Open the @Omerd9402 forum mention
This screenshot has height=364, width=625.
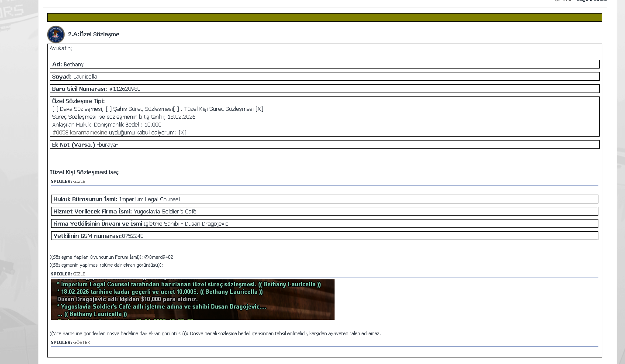(x=159, y=257)
